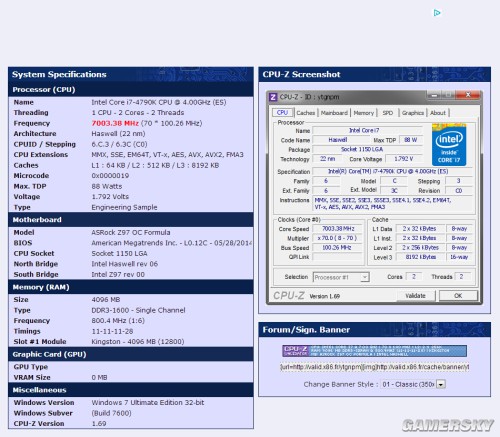500x437 pixels.
Task: Switch to the SPD tab
Action: tap(388, 113)
